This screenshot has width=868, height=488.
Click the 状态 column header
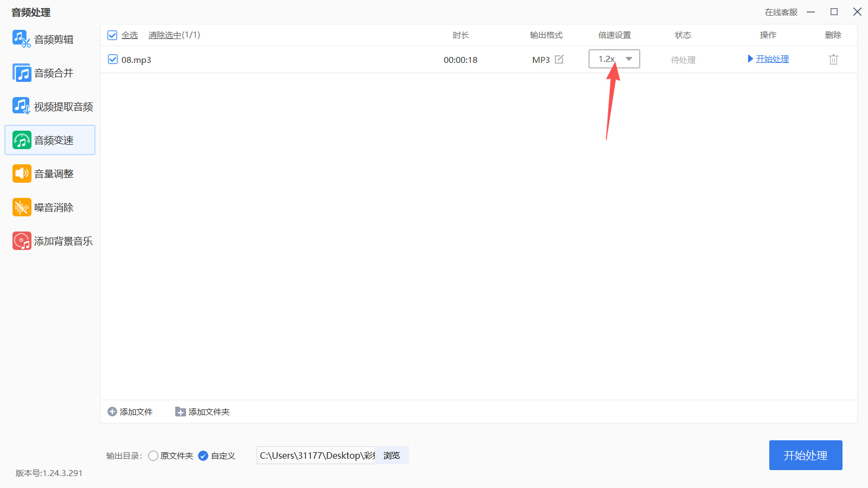click(x=683, y=35)
